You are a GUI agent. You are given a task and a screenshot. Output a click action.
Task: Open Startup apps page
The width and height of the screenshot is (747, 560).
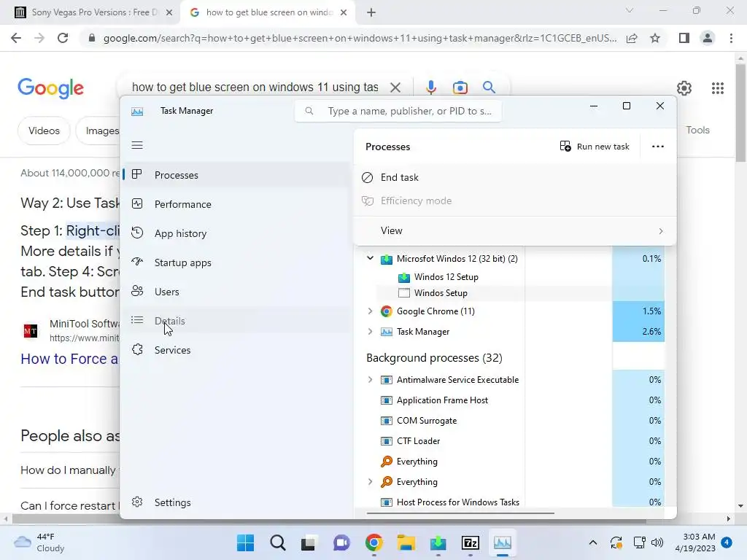tap(236, 262)
